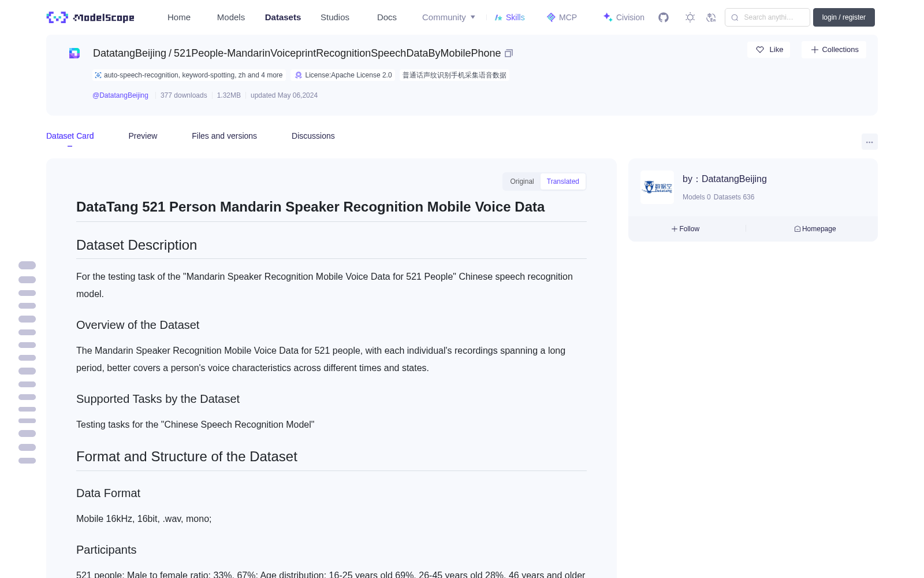Open the Civision navigation item
This screenshot has height=578, width=924.
click(x=624, y=17)
